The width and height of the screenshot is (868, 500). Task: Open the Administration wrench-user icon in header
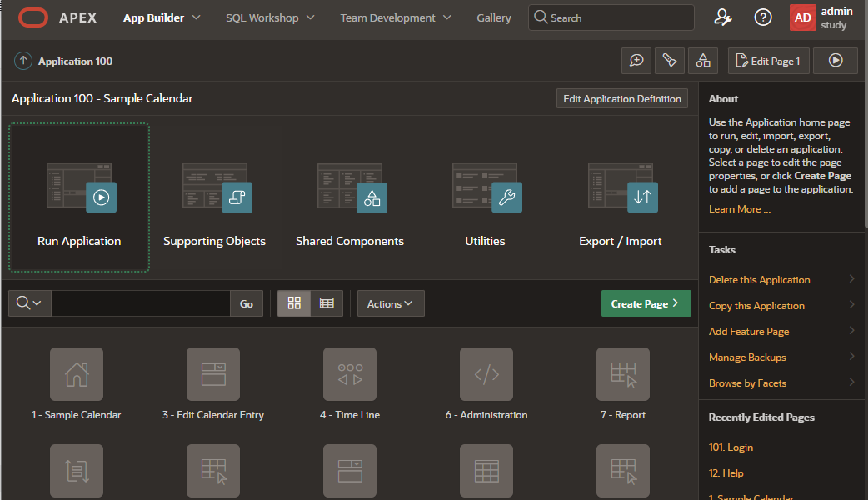[x=723, y=17]
